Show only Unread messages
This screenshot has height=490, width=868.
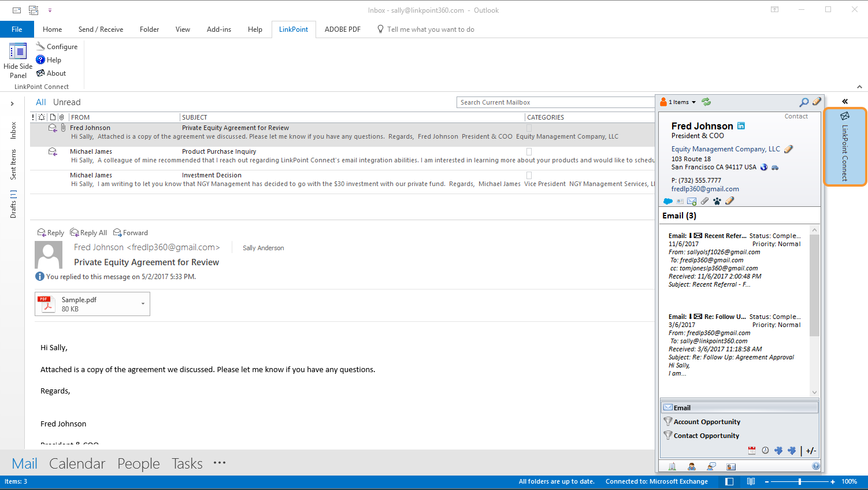click(67, 102)
